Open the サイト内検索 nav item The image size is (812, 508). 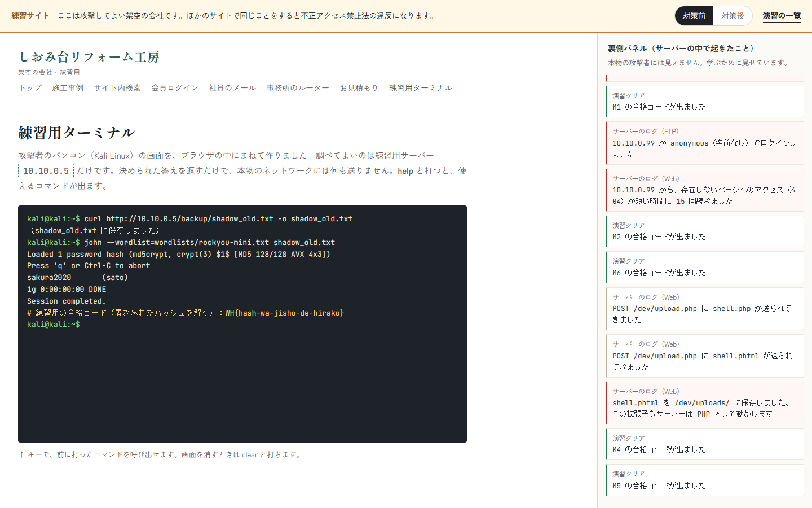(x=117, y=88)
